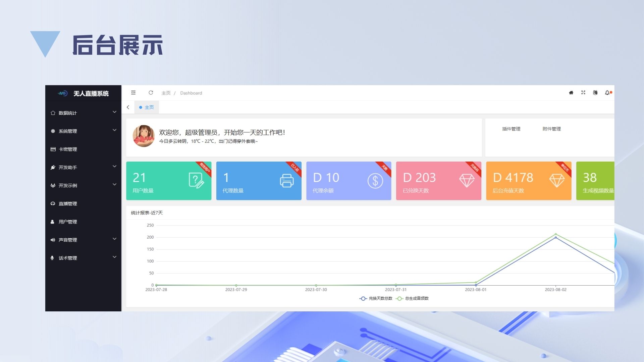
Task: Click the diamond icon in the 后台充值天数 card
Action: pyautogui.click(x=557, y=181)
